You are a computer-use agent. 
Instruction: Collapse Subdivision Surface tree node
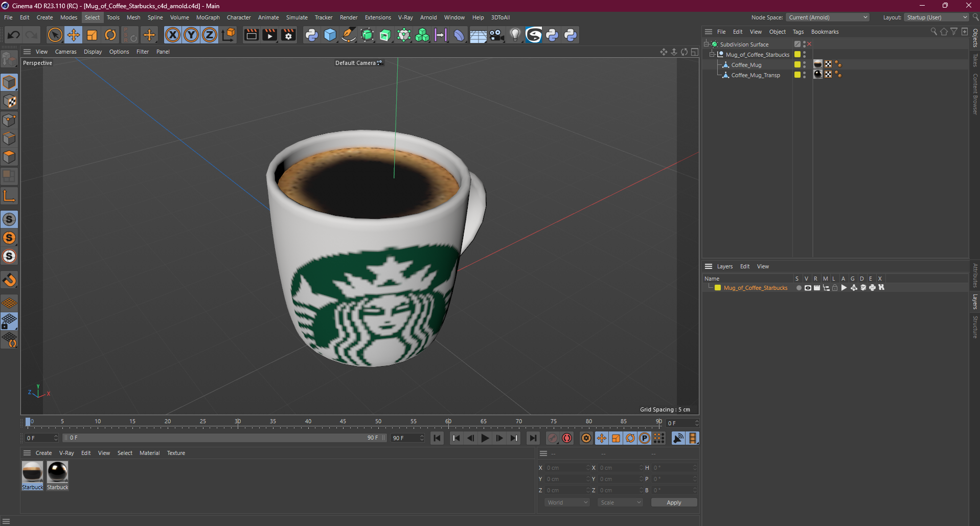point(706,44)
